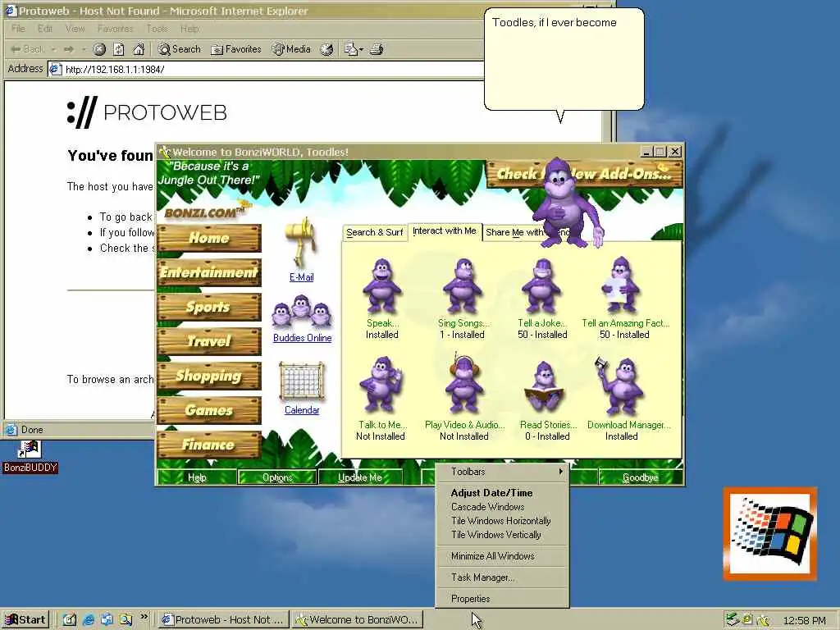Open Properties from the taskbar menu
This screenshot has width=840, height=630.
(x=502, y=599)
